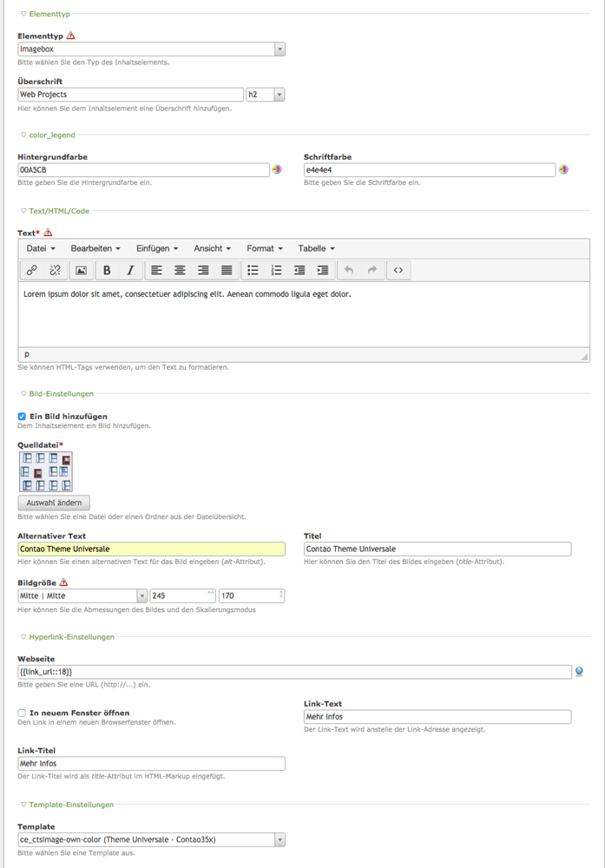Center-align text in the editor toolbar

(180, 270)
